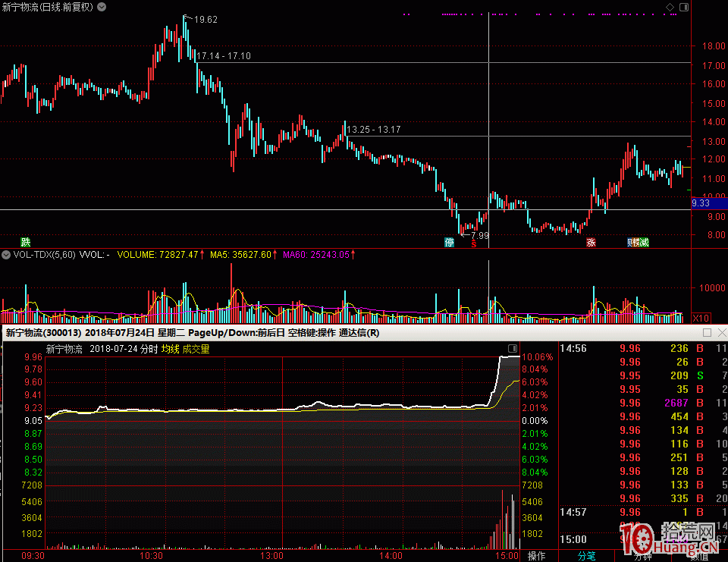Click the diamond icon at chart top right
The image size is (728, 562).
coord(669,7)
